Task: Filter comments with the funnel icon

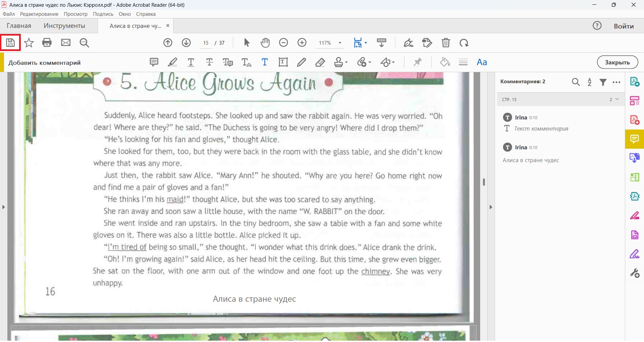Action: 603,82
